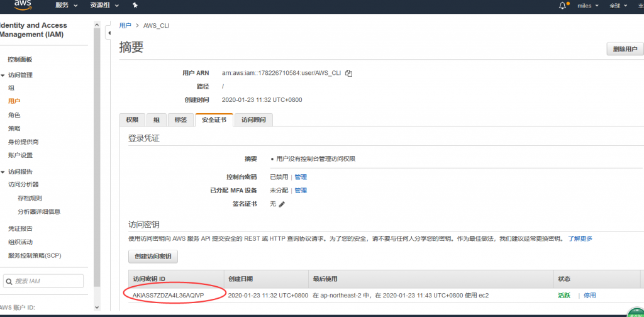Open the 了解更多 link
Screen dimensions: 644x317
[x=580, y=238]
